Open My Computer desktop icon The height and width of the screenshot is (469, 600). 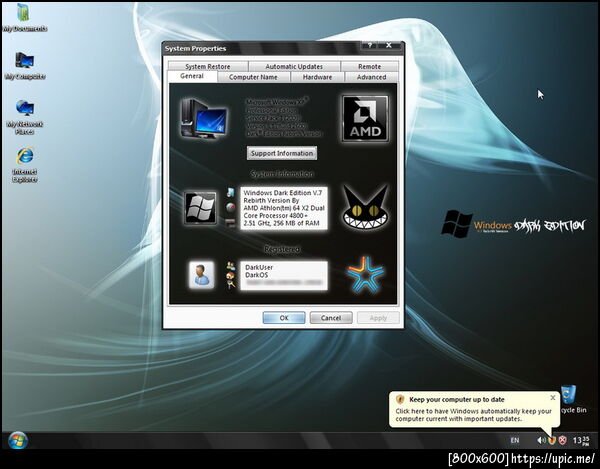point(25,66)
